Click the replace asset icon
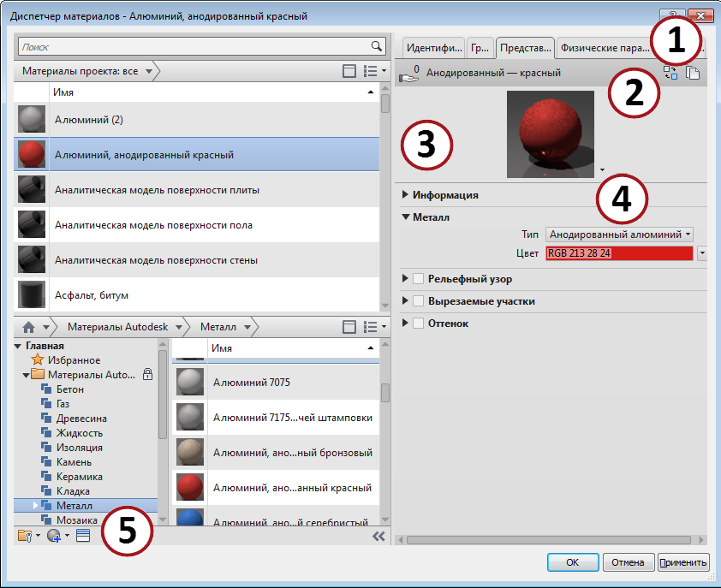This screenshot has height=588, width=721. tap(670, 73)
